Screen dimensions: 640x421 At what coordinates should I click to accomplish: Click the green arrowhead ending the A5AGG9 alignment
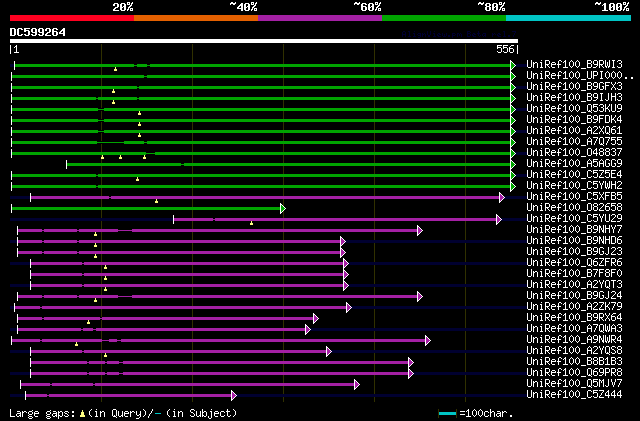click(x=513, y=165)
